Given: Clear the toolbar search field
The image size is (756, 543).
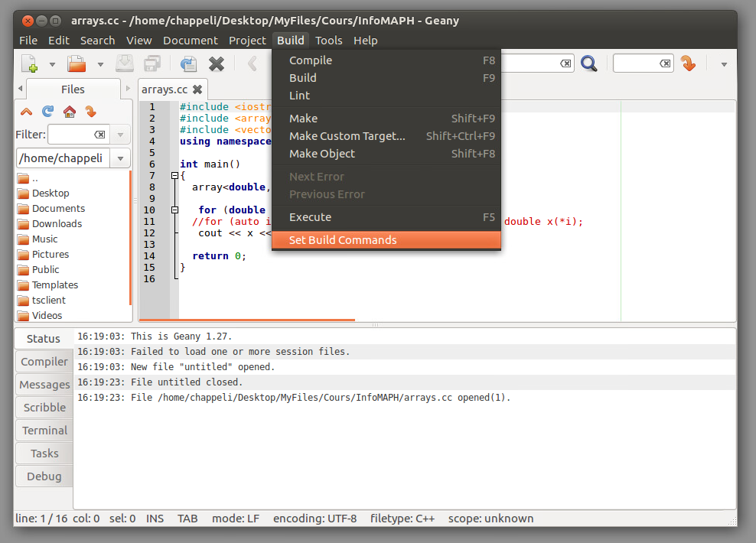Looking at the screenshot, I should (565, 63).
